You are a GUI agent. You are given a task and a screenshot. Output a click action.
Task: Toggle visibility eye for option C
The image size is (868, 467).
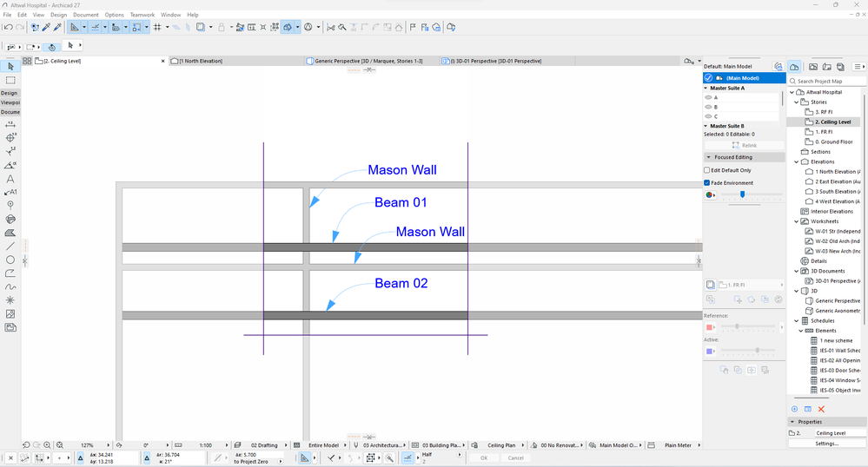click(x=708, y=116)
